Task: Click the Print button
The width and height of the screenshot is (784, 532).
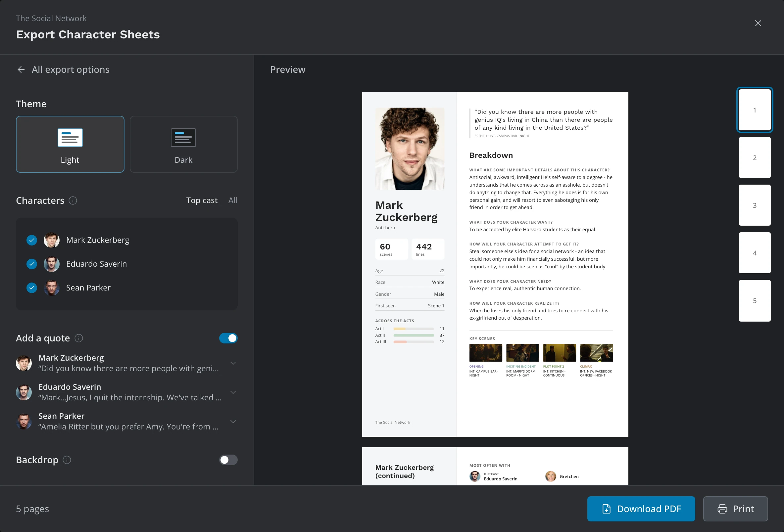Action: coord(735,509)
